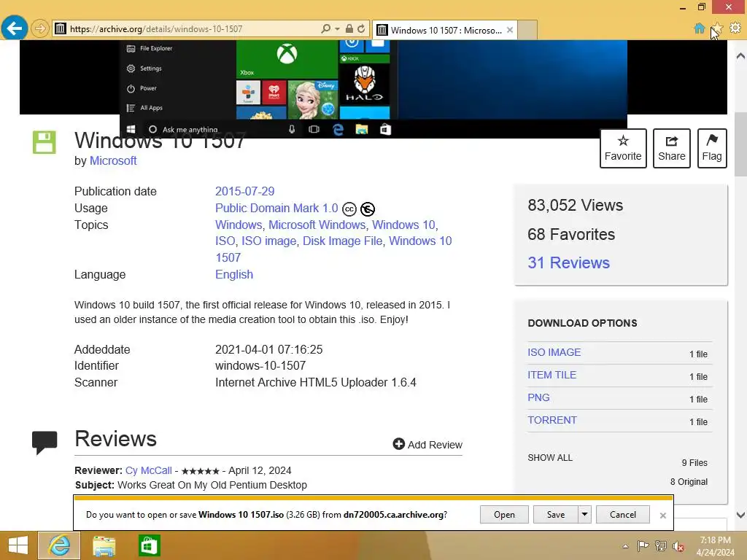Click the Add Review plus icon
747x560 pixels.
click(398, 444)
